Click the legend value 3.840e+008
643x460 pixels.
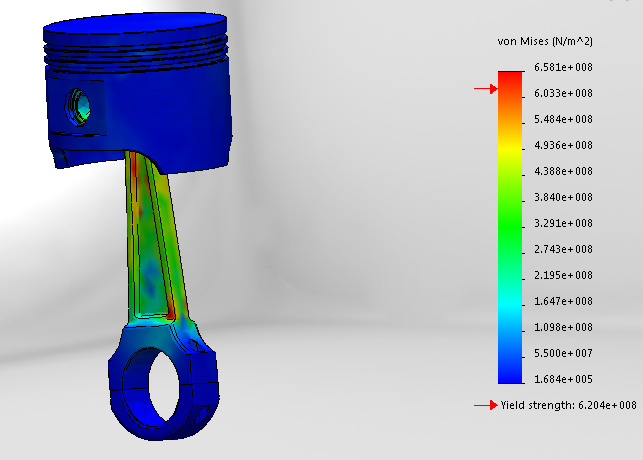(563, 197)
